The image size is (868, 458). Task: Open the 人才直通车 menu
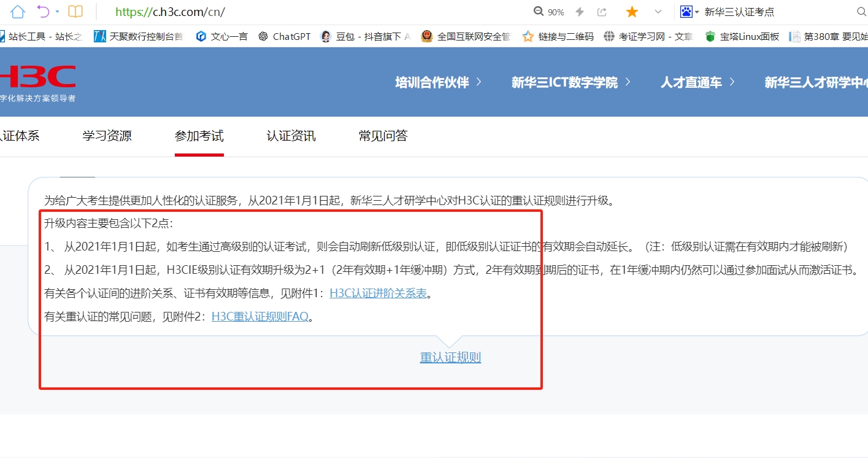(x=697, y=82)
